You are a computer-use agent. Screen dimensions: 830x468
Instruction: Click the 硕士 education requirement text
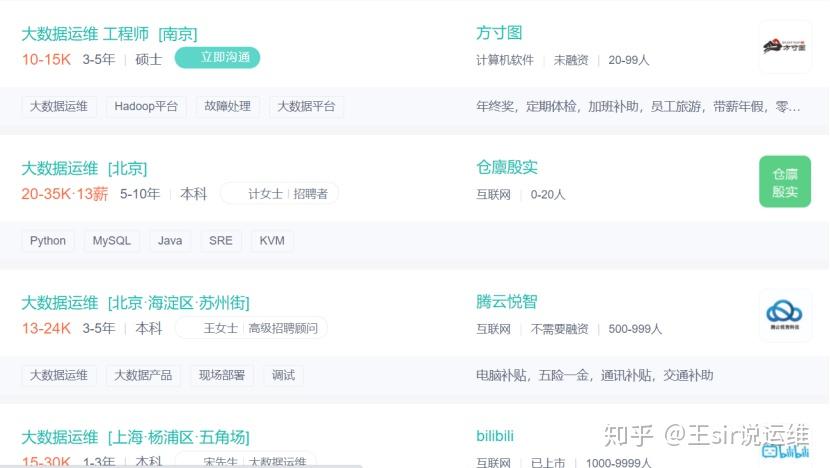(149, 59)
